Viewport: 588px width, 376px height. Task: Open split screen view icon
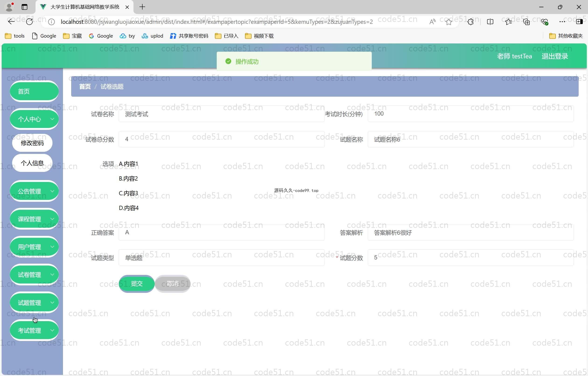click(490, 22)
